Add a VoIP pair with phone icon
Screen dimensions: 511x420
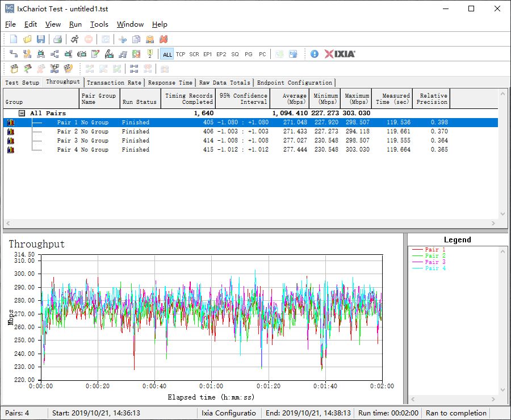coord(27,54)
